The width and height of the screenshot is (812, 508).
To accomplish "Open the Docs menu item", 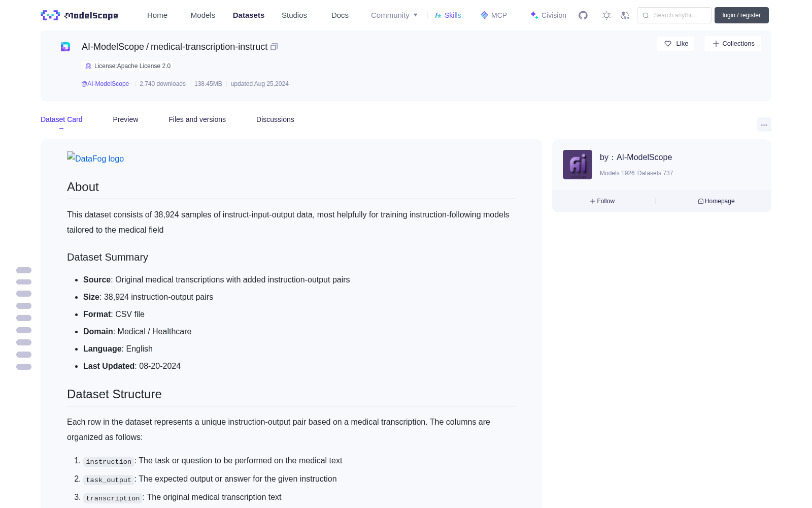I will click(x=340, y=15).
